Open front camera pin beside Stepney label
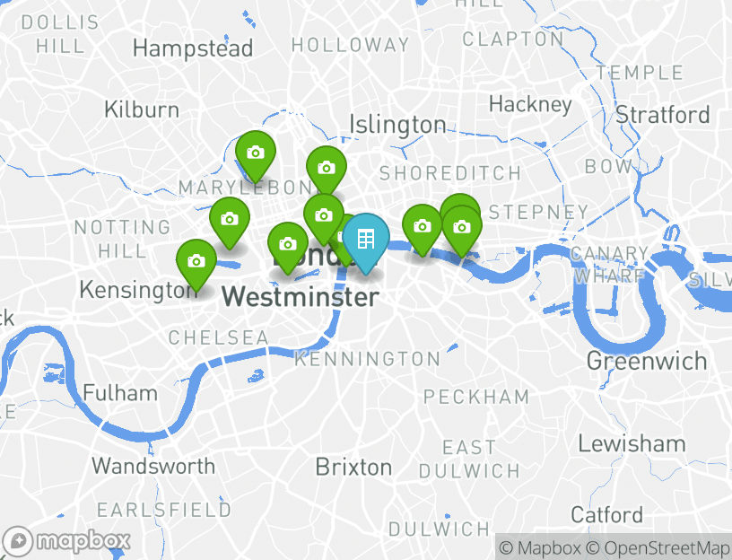This screenshot has height=560, width=732. (462, 228)
